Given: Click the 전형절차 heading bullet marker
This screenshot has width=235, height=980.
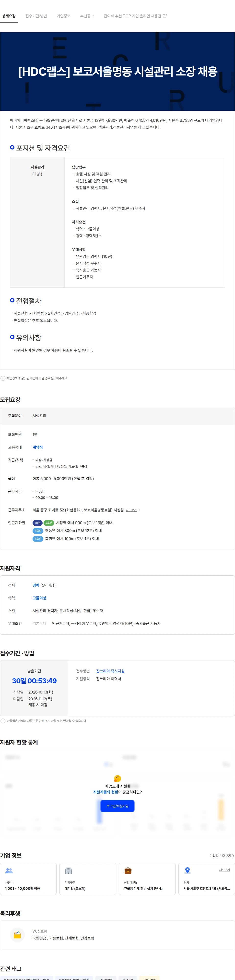Looking at the screenshot, I should 12,300.
